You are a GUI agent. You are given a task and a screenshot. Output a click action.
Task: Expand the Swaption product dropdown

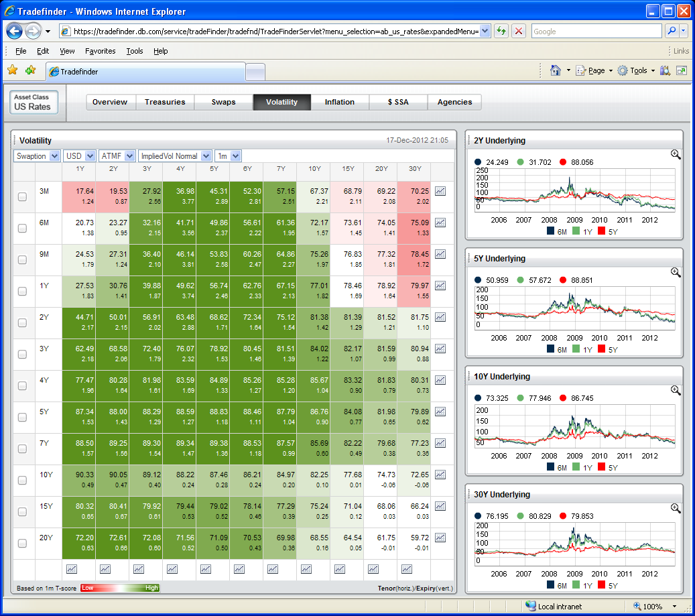(x=38, y=156)
